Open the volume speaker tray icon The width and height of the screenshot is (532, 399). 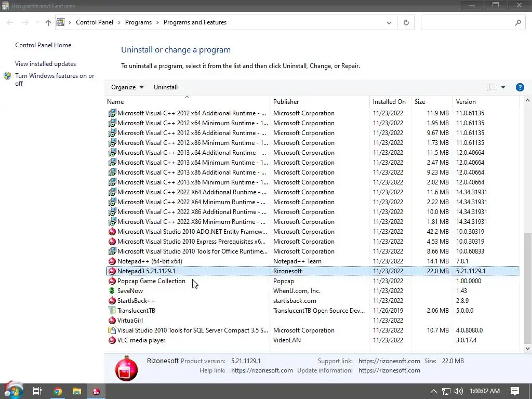[x=459, y=391]
